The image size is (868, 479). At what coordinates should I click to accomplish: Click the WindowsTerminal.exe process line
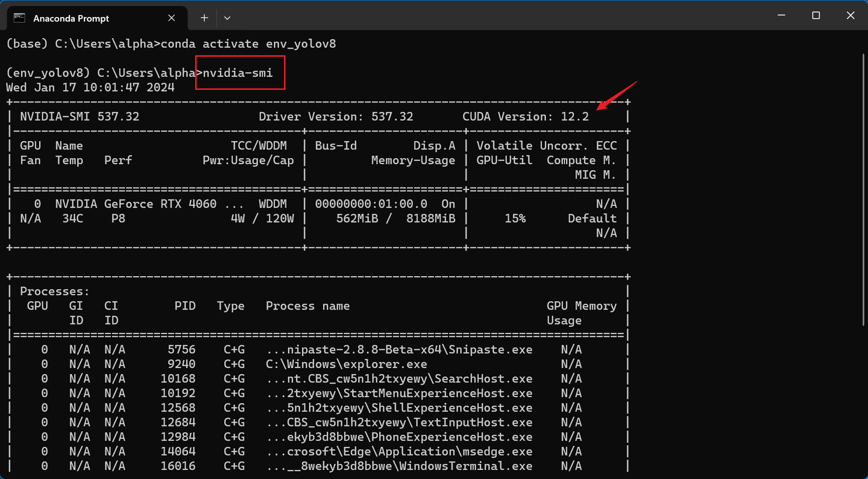(399, 466)
